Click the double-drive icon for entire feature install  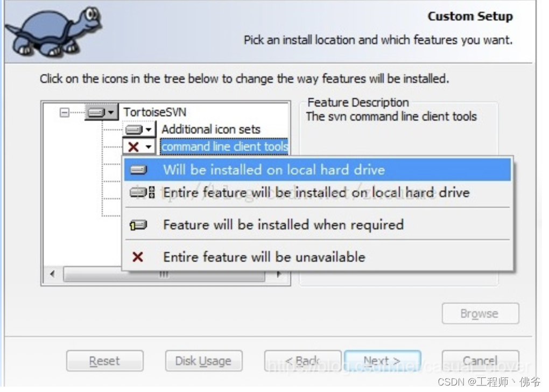click(142, 192)
